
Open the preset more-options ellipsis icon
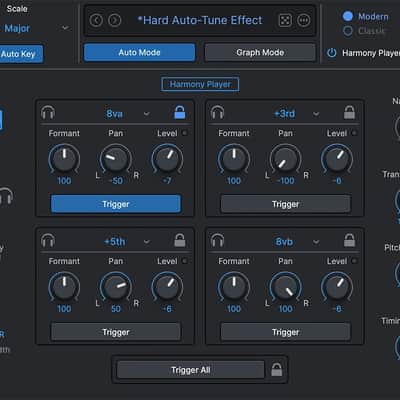304,20
